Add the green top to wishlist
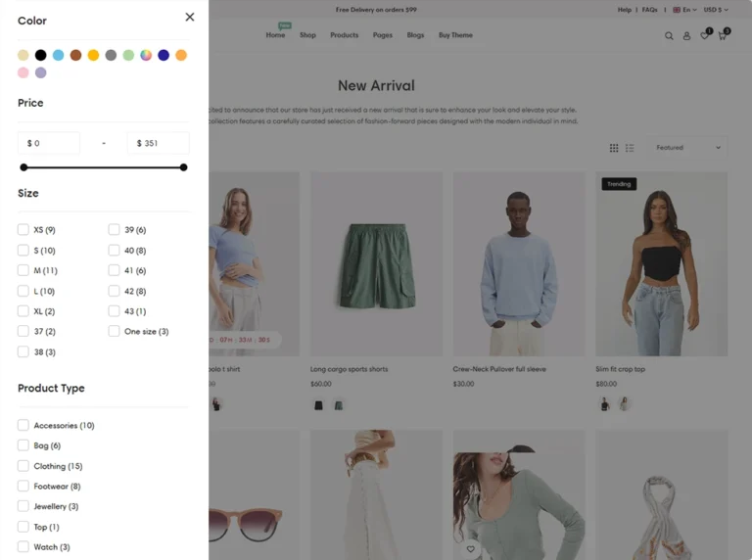Viewport: 752px width, 560px height. pos(470,549)
